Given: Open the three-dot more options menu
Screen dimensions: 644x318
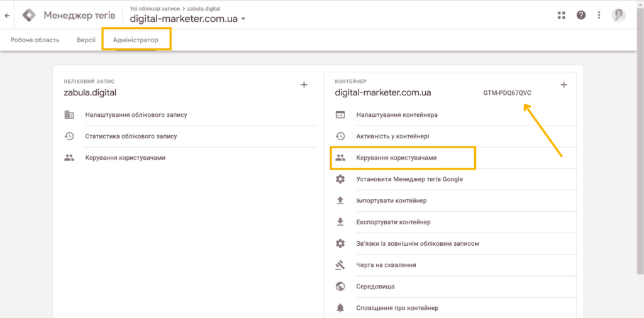Looking at the screenshot, I should (x=599, y=16).
